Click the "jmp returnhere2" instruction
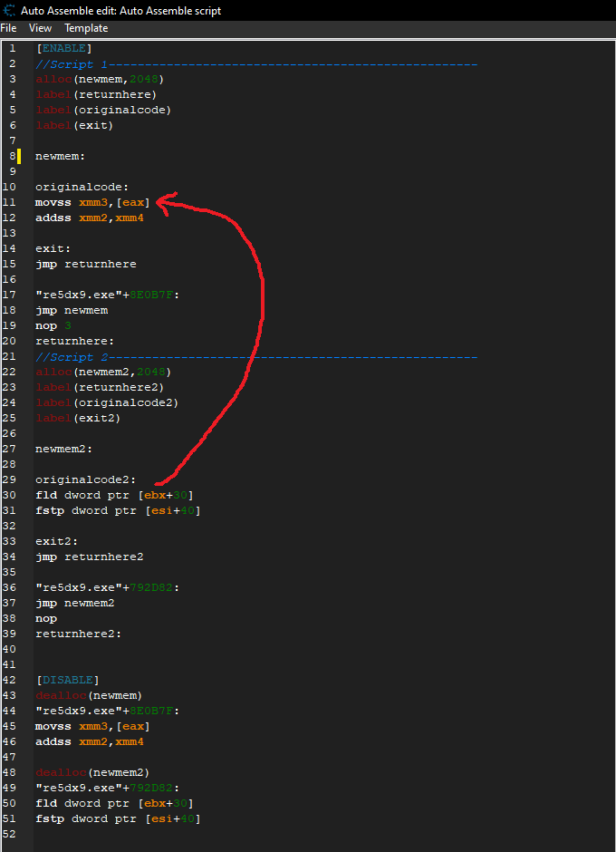 [89, 557]
